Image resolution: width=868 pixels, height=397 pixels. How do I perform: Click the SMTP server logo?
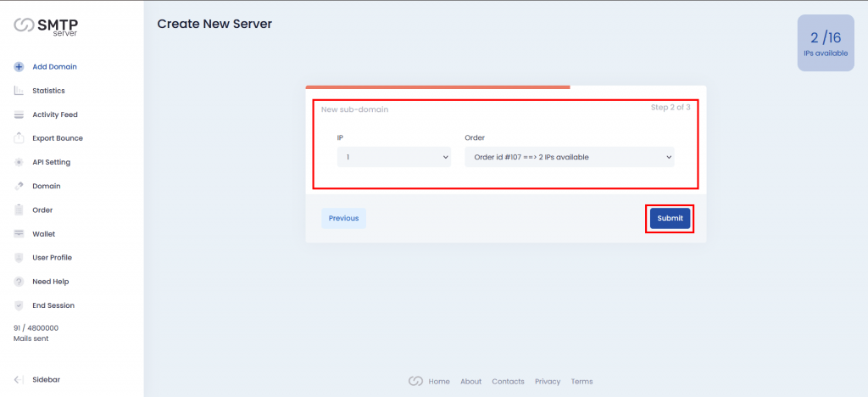click(46, 26)
